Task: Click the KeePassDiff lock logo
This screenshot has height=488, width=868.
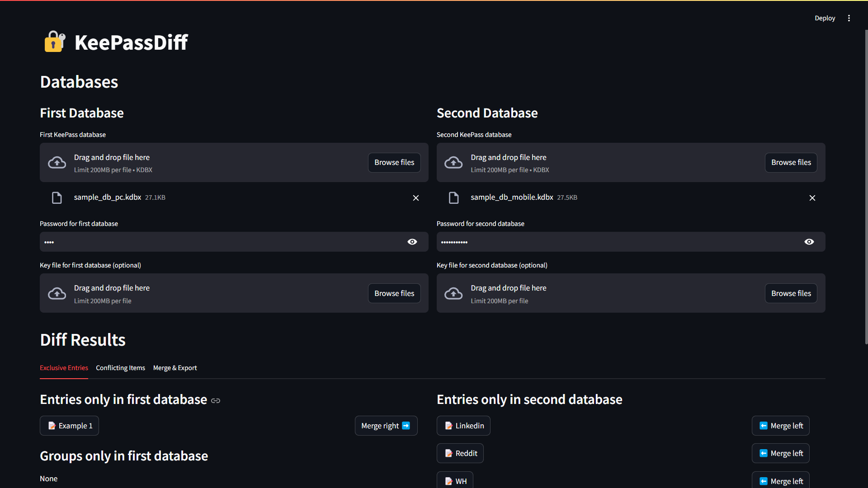Action: pos(55,42)
